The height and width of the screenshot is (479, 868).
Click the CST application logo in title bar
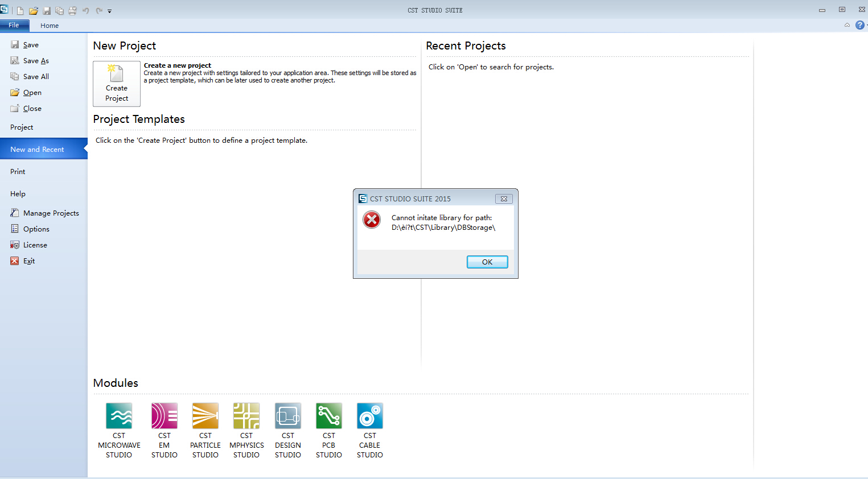(x=4, y=9)
